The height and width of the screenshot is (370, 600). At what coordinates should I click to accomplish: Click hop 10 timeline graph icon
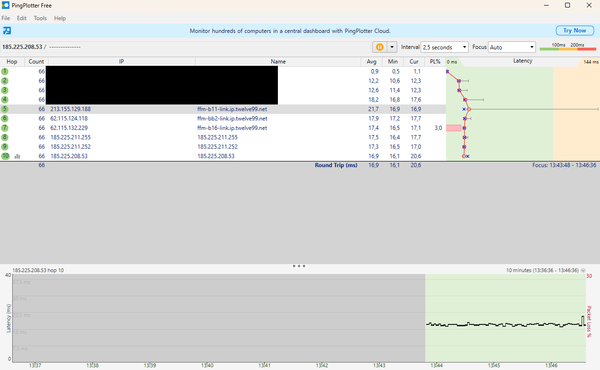click(x=17, y=156)
